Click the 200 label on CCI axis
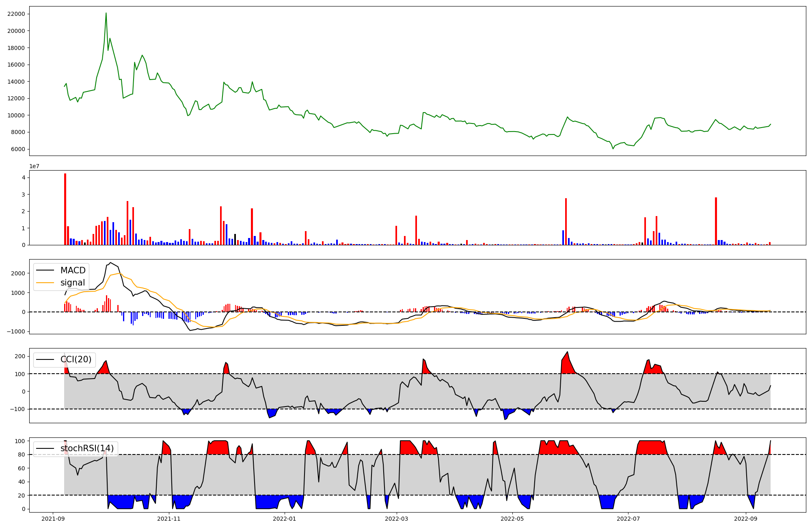This screenshot has width=812, height=528. [20, 356]
